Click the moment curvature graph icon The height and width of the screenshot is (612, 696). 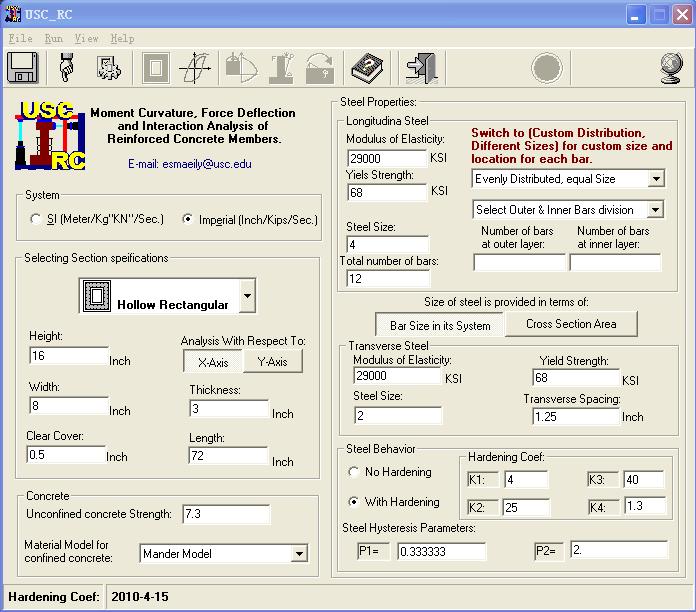194,68
